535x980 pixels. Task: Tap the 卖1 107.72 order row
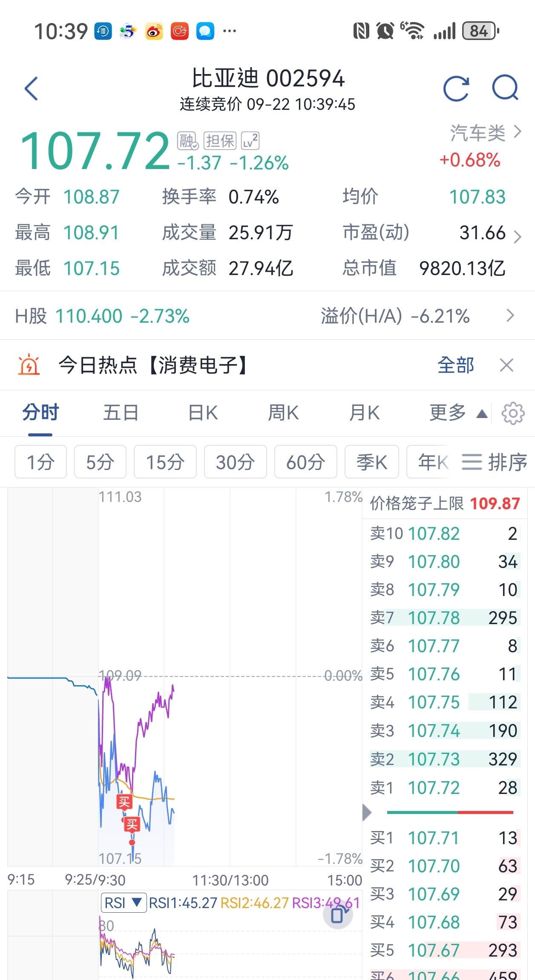pyautogui.click(x=445, y=788)
